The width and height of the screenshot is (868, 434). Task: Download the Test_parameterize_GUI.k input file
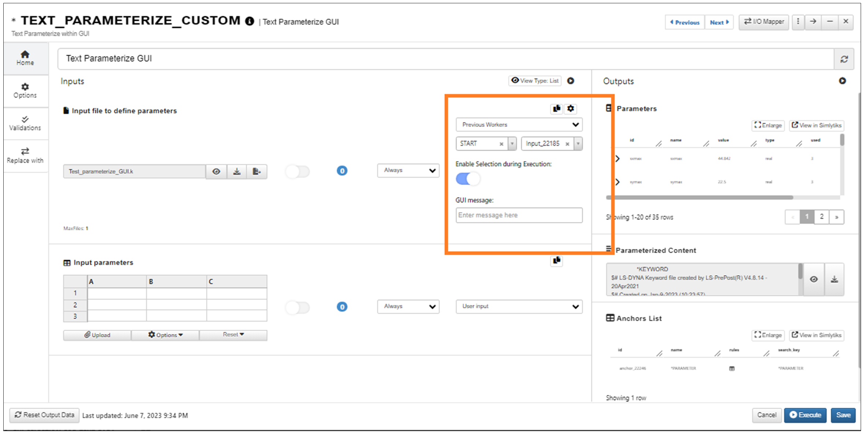click(x=237, y=171)
